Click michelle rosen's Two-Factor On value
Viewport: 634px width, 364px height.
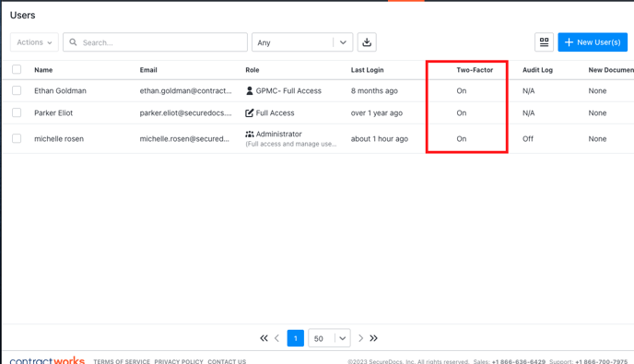pos(462,139)
